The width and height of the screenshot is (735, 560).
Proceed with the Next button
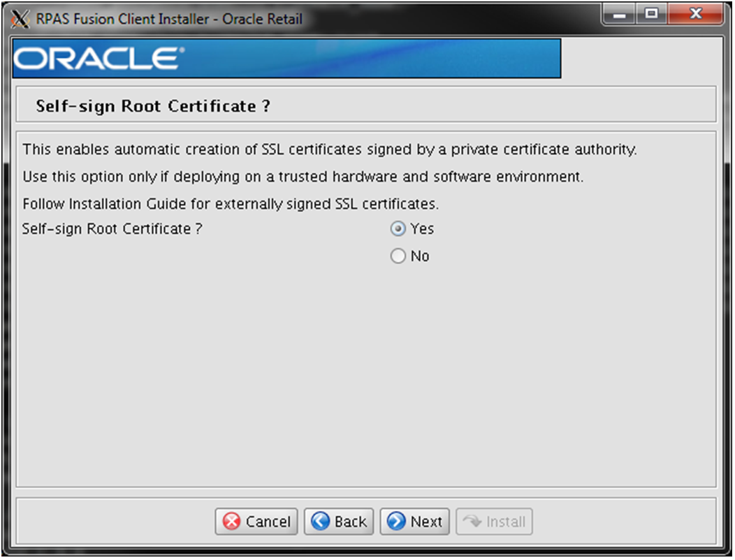tap(415, 521)
